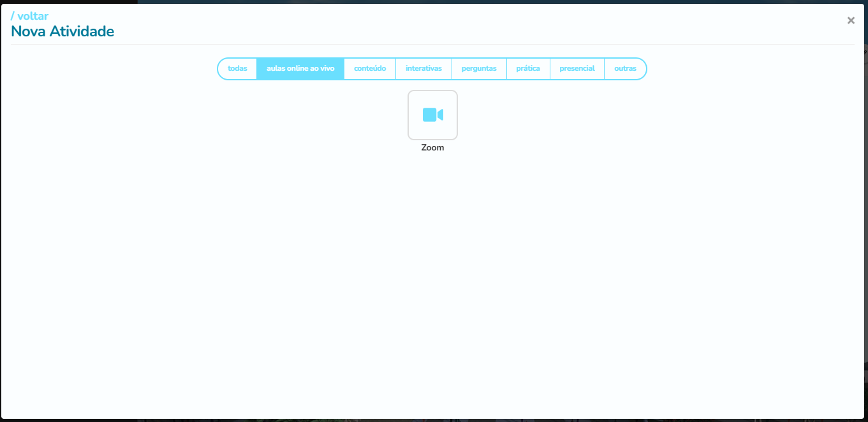868x422 pixels.
Task: Select the Zoom video camera activity icon
Action: point(432,115)
